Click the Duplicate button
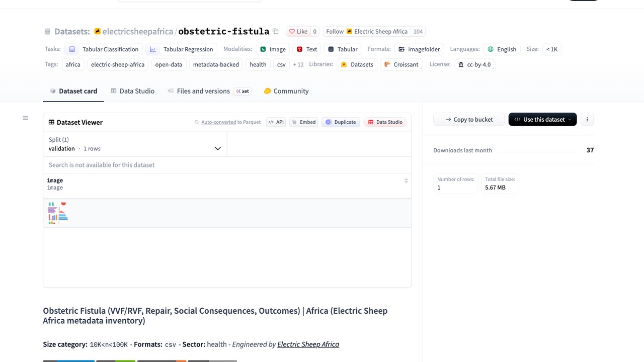This screenshot has width=644, height=362. 341,122
